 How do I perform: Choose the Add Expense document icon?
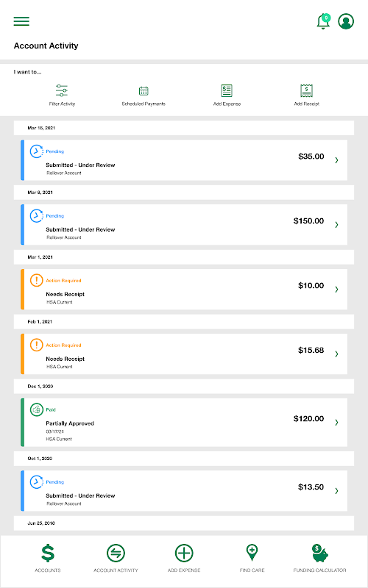(x=227, y=90)
